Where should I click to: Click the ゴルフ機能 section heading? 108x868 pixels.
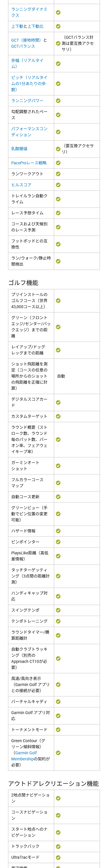click(x=23, y=283)
